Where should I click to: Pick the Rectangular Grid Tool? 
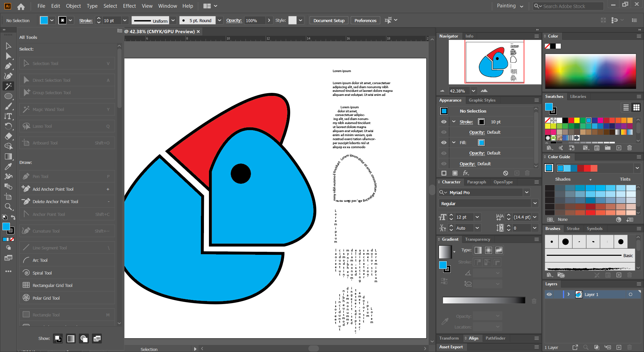click(x=52, y=285)
